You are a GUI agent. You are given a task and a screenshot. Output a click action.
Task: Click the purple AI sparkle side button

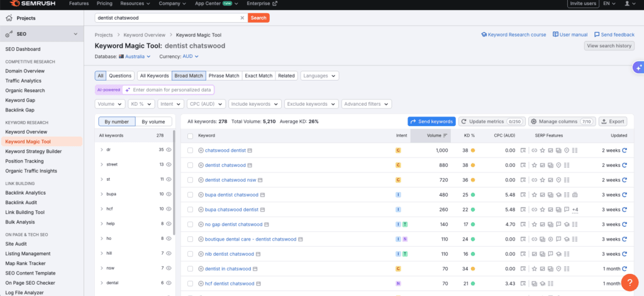tap(638, 68)
